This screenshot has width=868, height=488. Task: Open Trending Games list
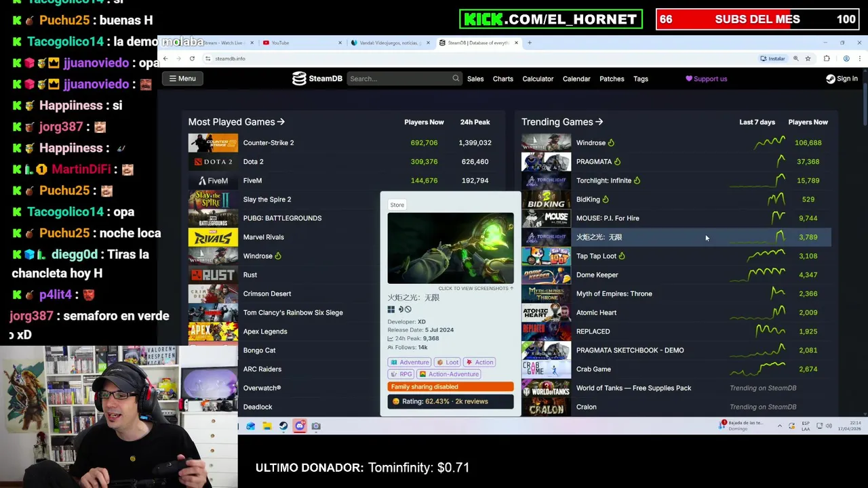click(562, 122)
